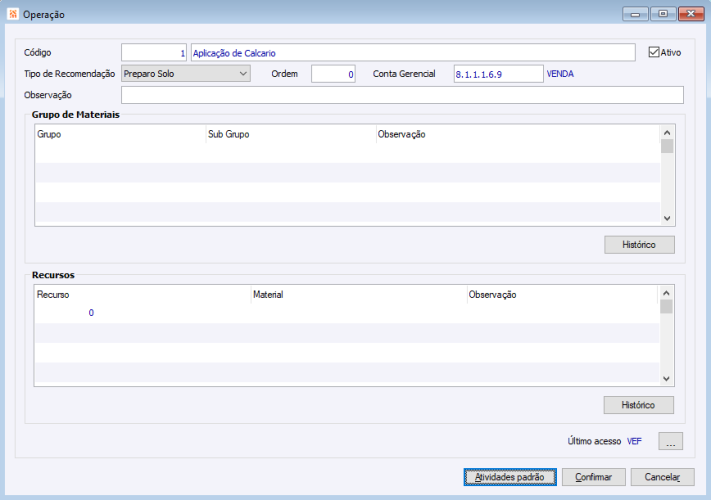Click the VENDA account label
This screenshot has height=500, width=711.
coord(560,74)
